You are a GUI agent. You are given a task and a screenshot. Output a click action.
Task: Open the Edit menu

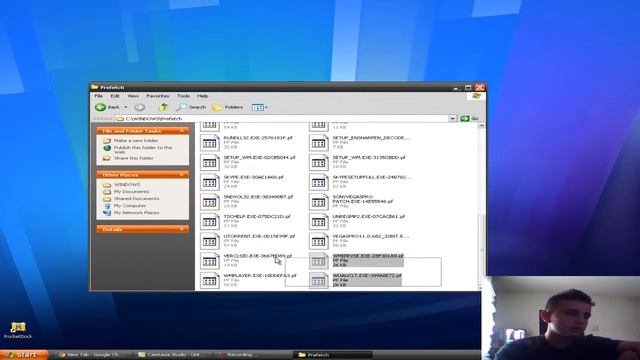115,96
